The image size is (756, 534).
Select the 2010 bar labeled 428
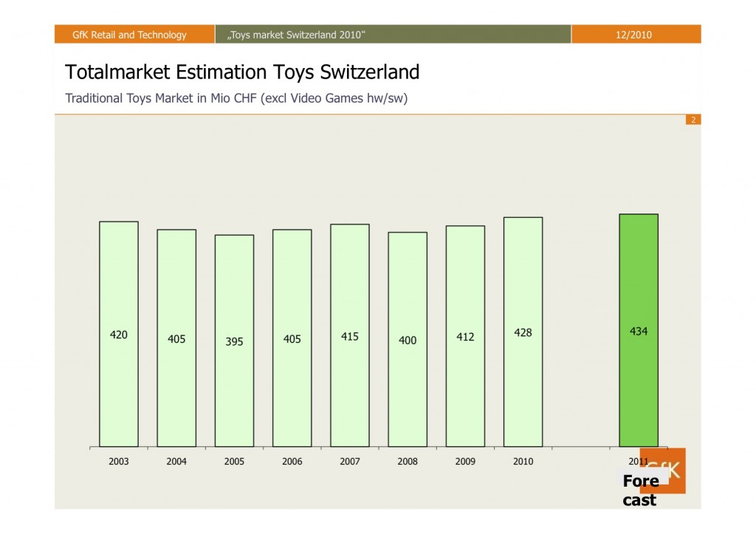pos(523,332)
